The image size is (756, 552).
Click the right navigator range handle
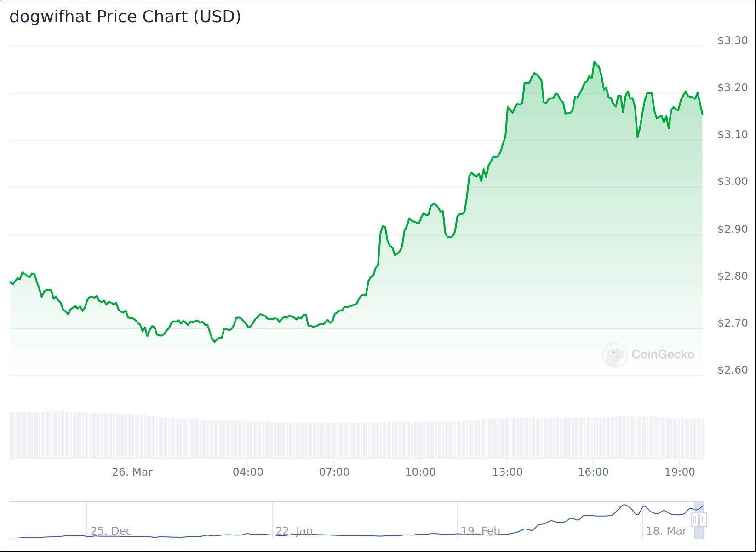703,520
